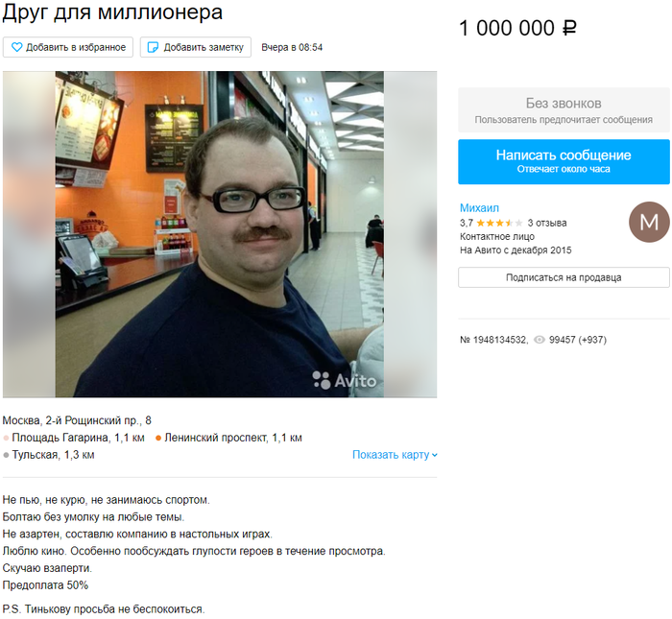Click the star rating of seller

tap(499, 223)
